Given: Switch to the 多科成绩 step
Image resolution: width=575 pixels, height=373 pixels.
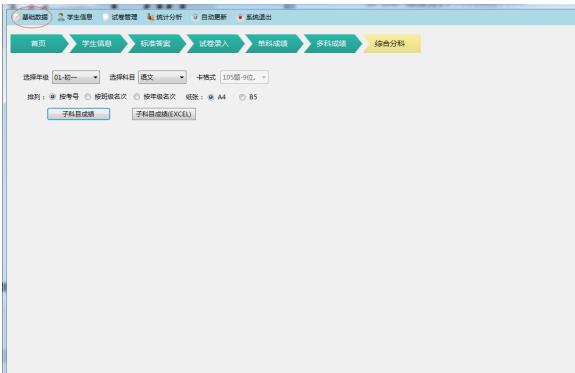Looking at the screenshot, I should pyautogui.click(x=332, y=44).
